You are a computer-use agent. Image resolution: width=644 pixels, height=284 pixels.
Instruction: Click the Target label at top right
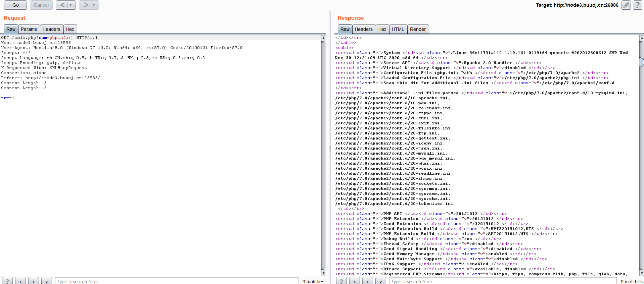coord(577,5)
